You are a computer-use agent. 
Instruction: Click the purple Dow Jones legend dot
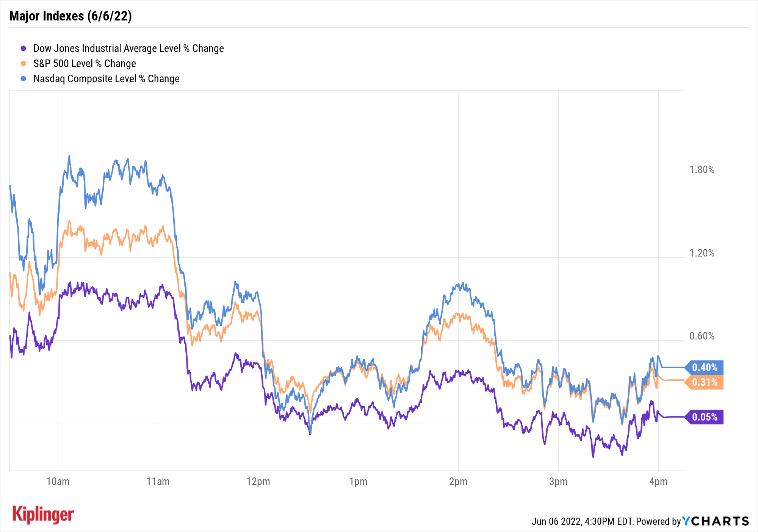tap(23, 49)
